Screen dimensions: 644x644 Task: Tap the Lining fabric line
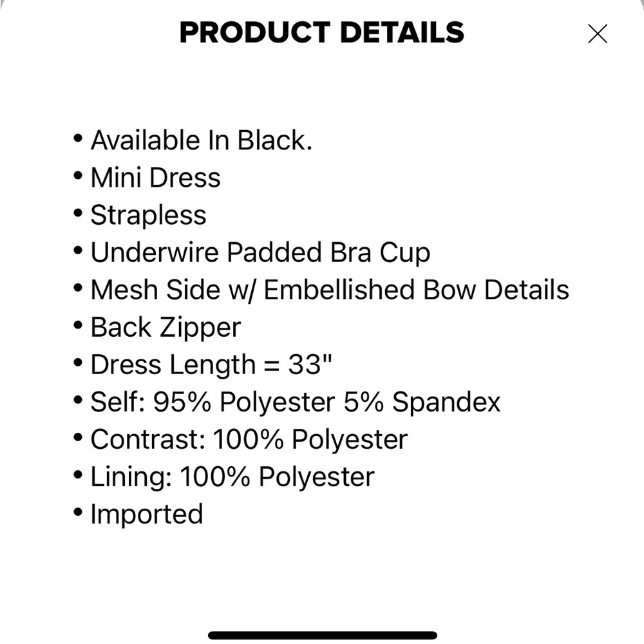point(232,477)
